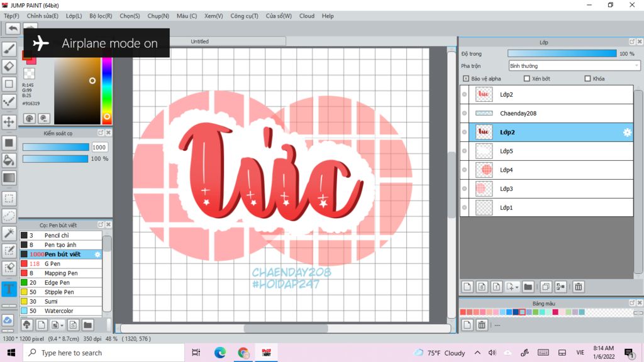The image size is (644, 362).
Task: Add new color to palette
Action: tap(467, 325)
